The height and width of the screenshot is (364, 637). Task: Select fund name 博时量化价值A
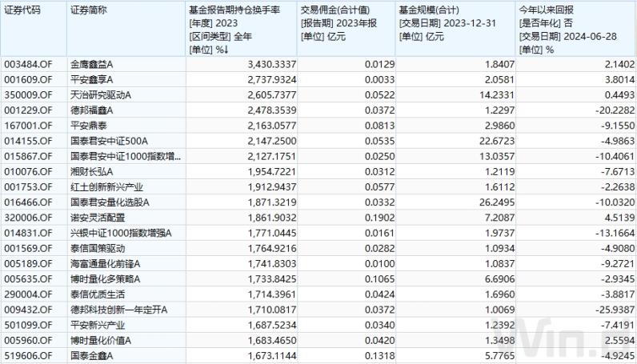tap(101, 341)
